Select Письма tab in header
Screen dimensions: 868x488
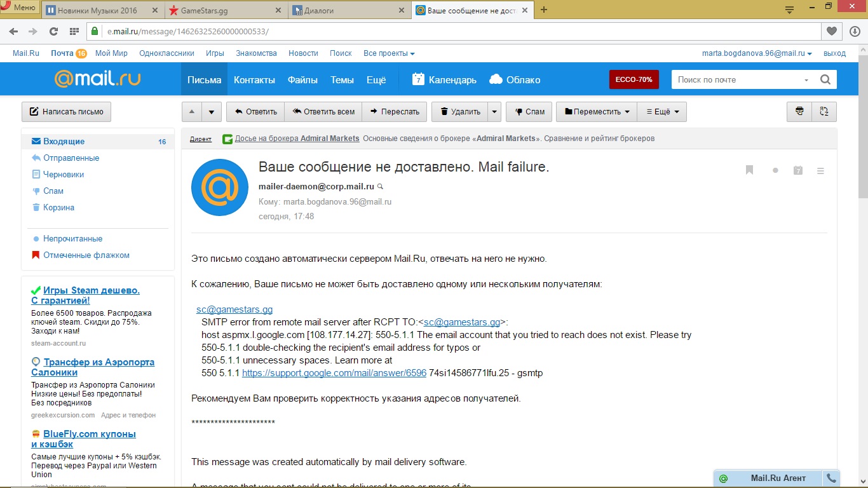click(204, 79)
